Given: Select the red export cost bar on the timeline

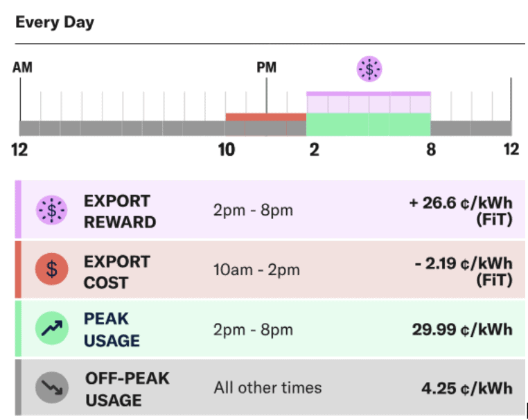Looking at the screenshot, I should click(x=265, y=117).
